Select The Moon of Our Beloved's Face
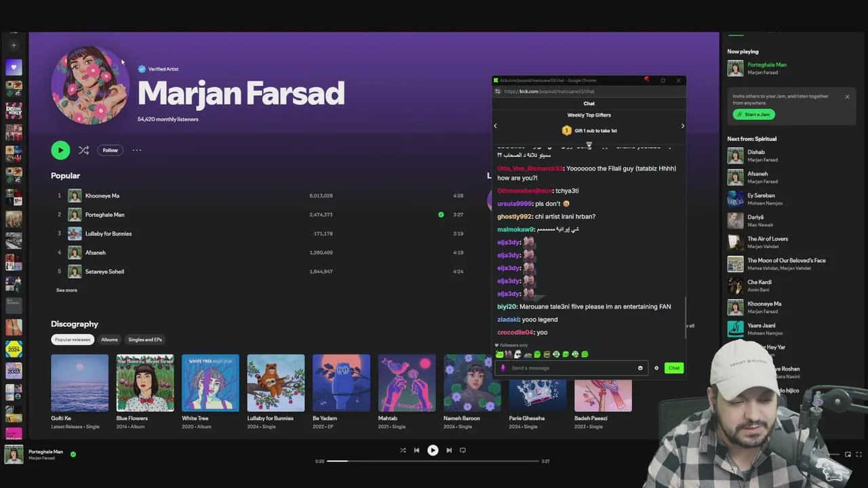This screenshot has height=488, width=868. tap(787, 261)
